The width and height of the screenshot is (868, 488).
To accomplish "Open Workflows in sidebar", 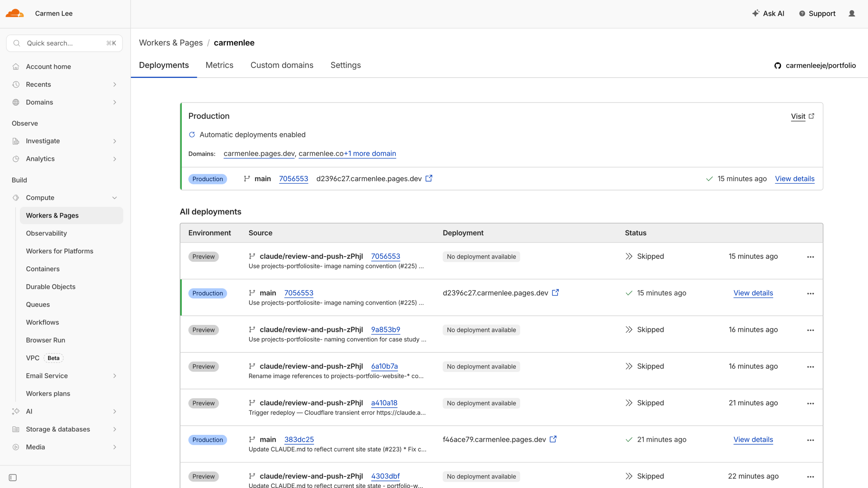I will tap(42, 322).
